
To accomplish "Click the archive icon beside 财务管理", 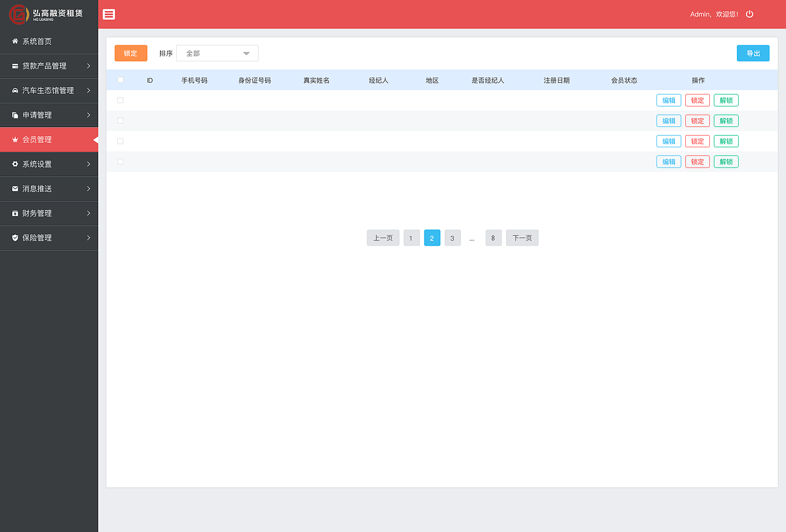I will [15, 213].
